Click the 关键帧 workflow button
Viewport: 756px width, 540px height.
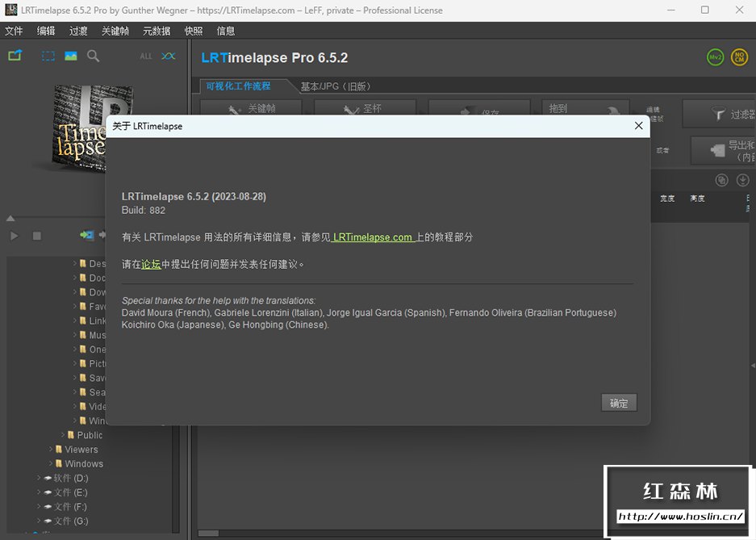point(251,108)
